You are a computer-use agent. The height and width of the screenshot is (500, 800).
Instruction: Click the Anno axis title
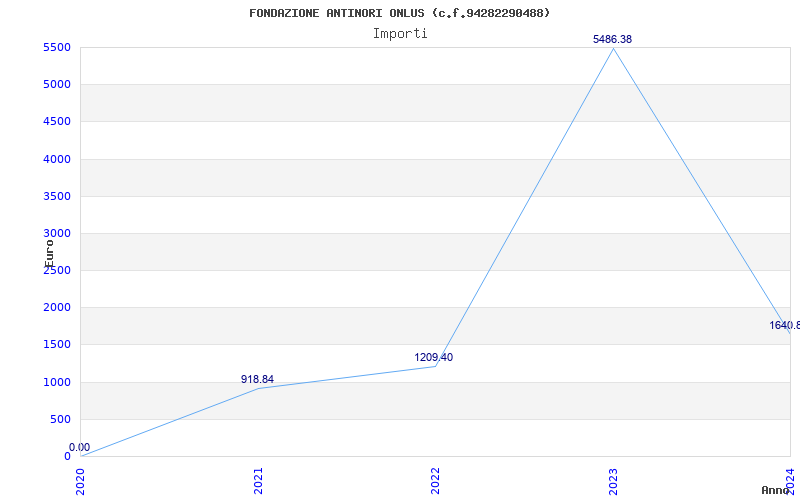[776, 490]
